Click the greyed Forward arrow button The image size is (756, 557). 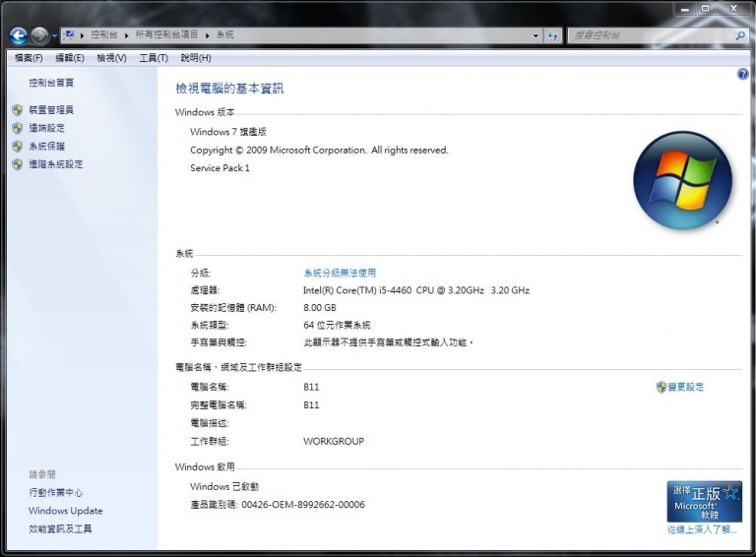(x=39, y=35)
